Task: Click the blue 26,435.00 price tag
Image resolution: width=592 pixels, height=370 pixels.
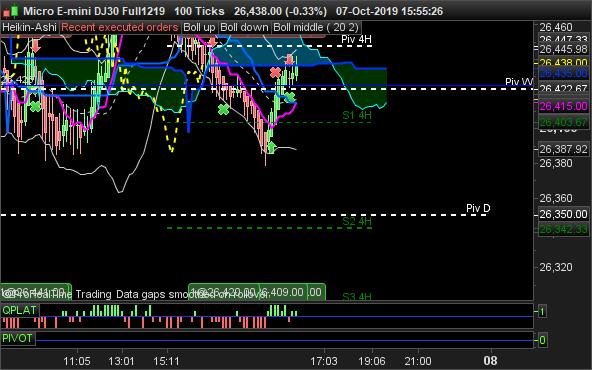Action: [563, 73]
